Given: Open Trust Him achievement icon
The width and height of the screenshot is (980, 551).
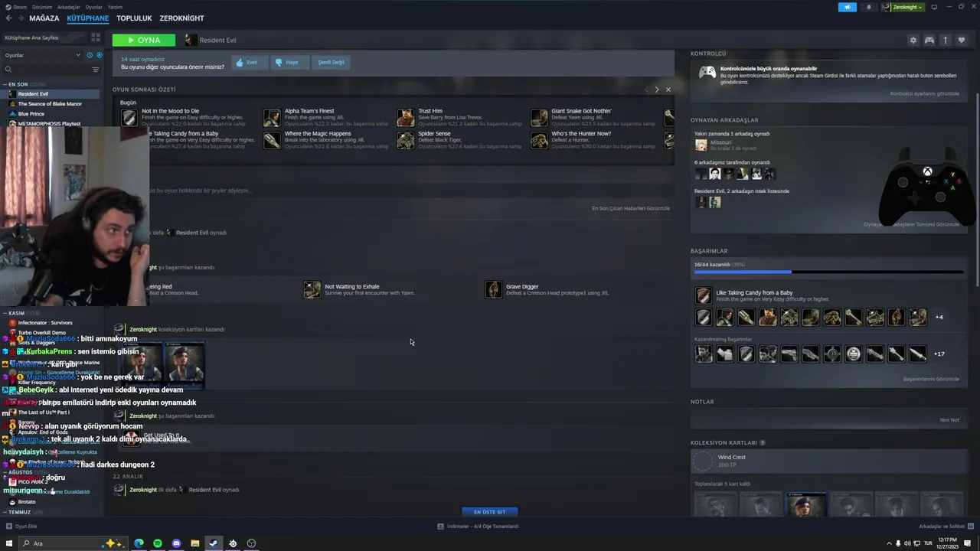Looking at the screenshot, I should tap(406, 117).
